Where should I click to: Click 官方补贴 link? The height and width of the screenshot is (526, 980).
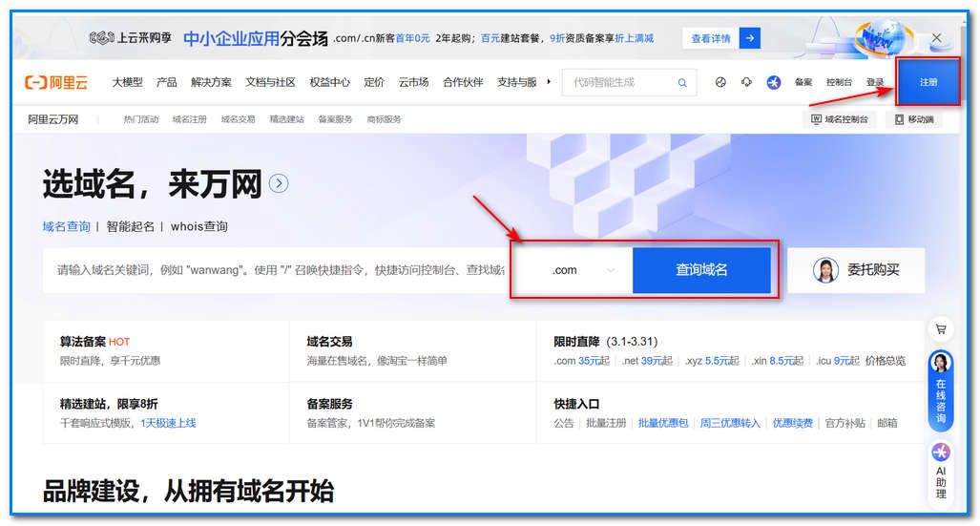pos(845,424)
